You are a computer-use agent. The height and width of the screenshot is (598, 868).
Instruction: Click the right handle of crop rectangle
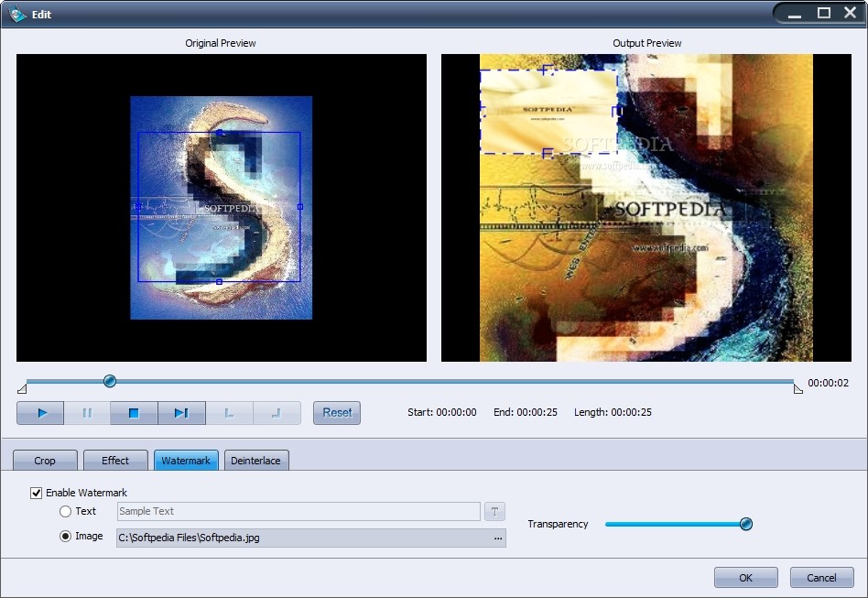tap(300, 207)
